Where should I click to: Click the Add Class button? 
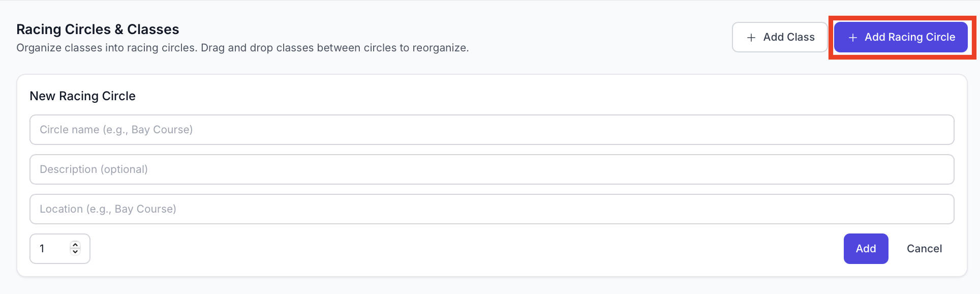point(780,37)
